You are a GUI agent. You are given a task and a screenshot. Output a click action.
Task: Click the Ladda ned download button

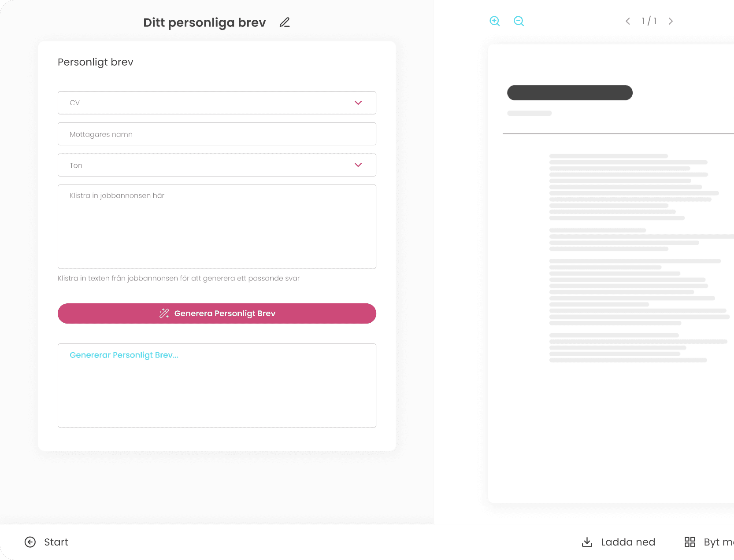point(627,542)
